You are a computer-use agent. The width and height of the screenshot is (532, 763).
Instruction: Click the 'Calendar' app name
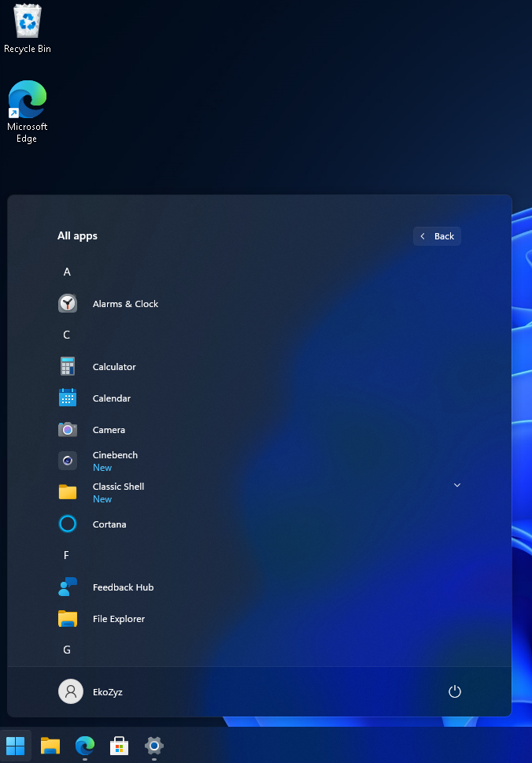[112, 398]
